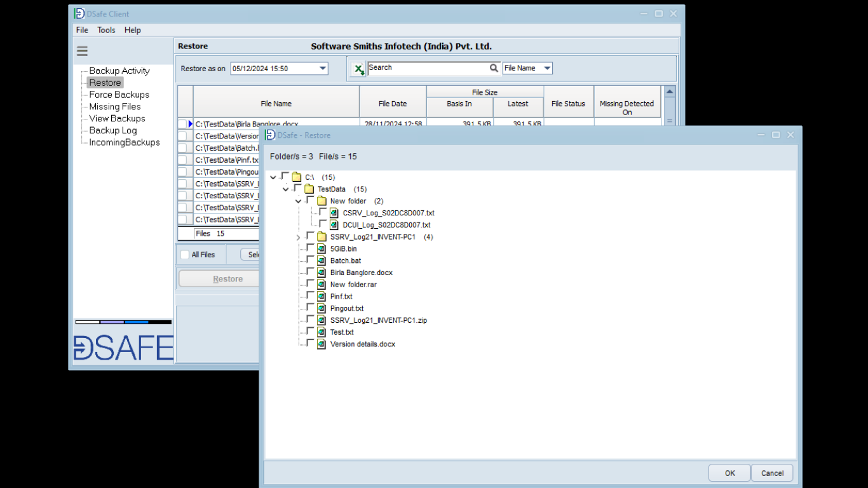This screenshot has height=488, width=868.
Task: Click Cancel in Restore dialog
Action: pyautogui.click(x=772, y=473)
